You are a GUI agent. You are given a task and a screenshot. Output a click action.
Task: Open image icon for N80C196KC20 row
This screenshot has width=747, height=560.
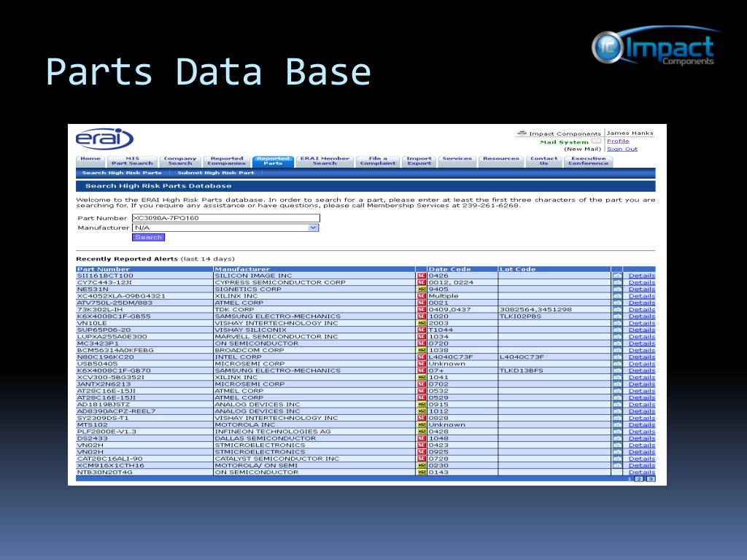(617, 357)
